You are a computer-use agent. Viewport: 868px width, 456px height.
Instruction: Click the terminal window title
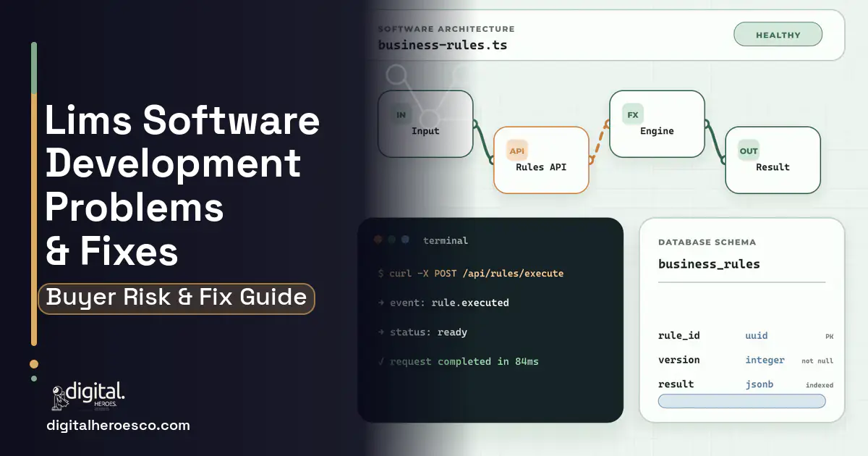tap(446, 240)
